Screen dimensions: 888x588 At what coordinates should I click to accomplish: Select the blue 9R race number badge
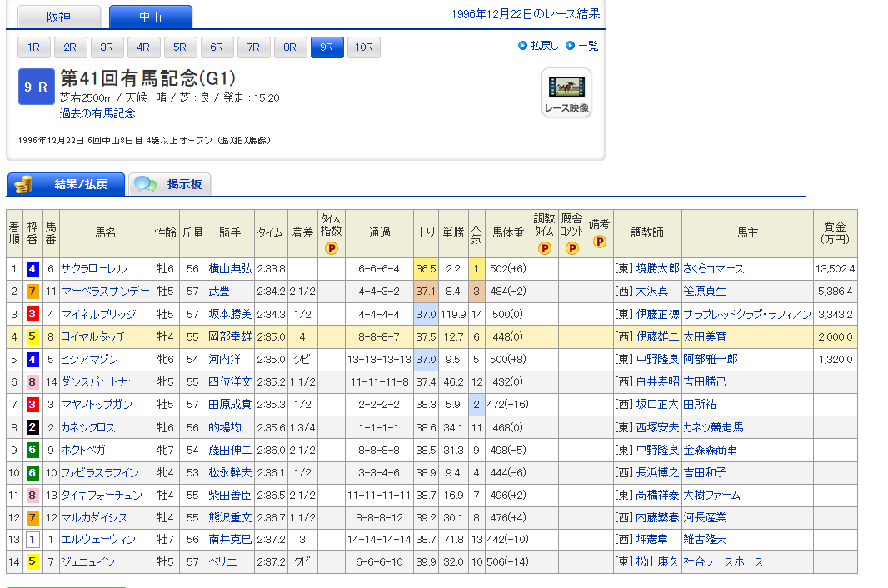[36, 87]
